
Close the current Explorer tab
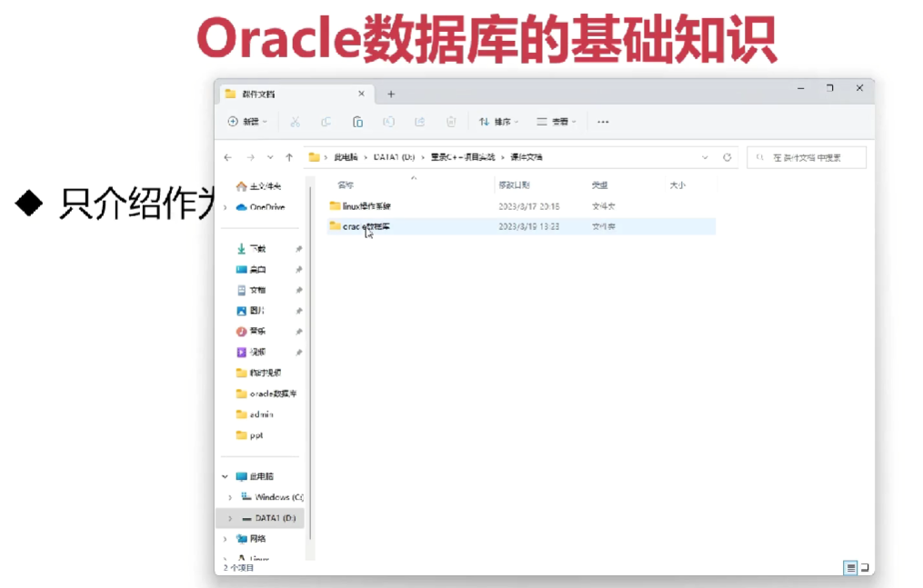click(361, 94)
